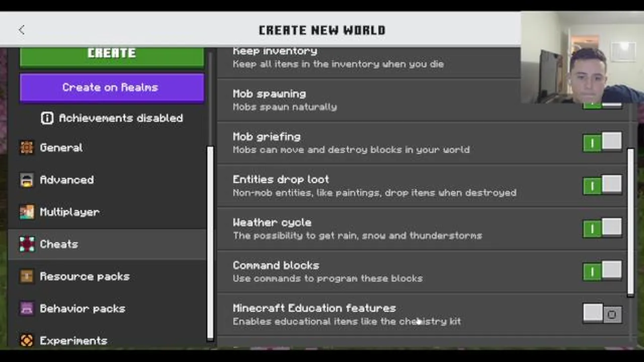The height and width of the screenshot is (362, 644).
Task: Click the Entities drop loot label
Action: 281,179
